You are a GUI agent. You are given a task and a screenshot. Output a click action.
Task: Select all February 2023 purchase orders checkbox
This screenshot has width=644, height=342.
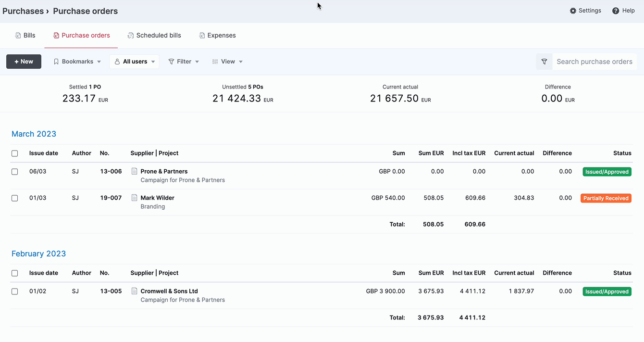click(x=15, y=273)
